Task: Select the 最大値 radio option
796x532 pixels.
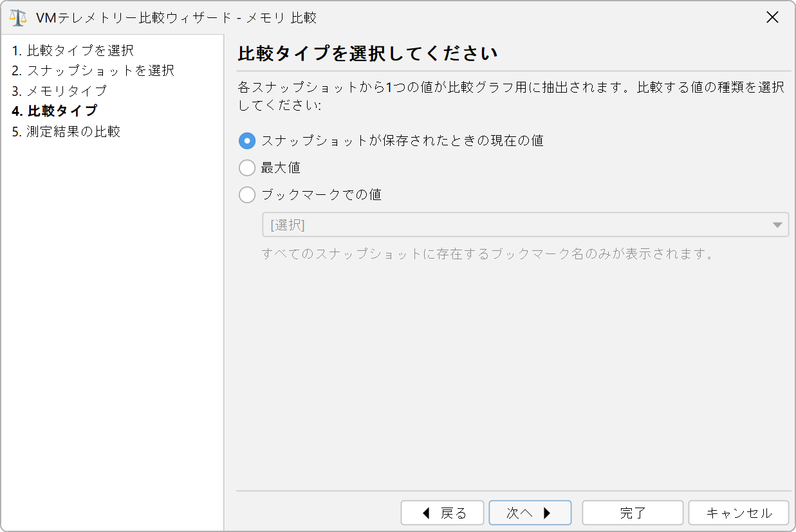Action: point(247,168)
